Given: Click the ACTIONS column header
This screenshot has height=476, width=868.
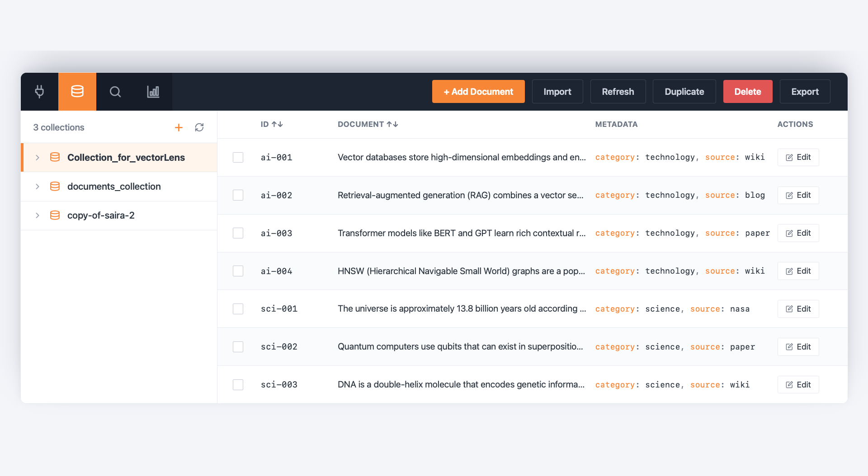Looking at the screenshot, I should coord(795,124).
